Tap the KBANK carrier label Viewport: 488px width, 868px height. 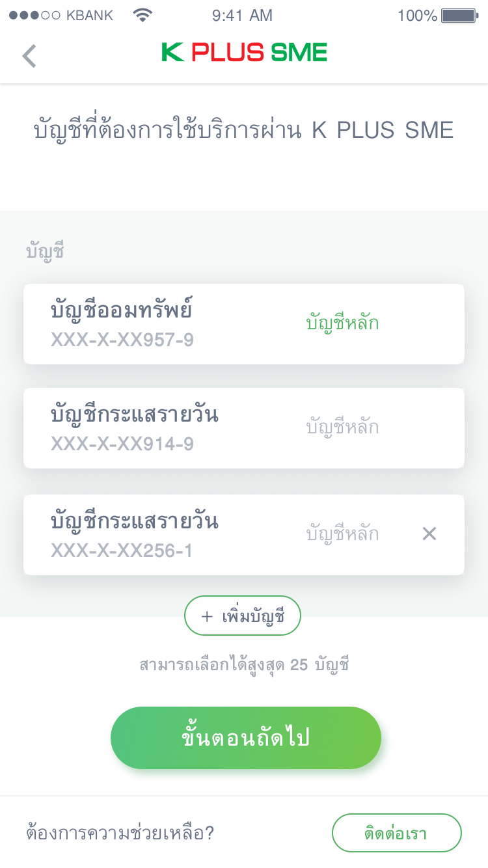(x=90, y=16)
